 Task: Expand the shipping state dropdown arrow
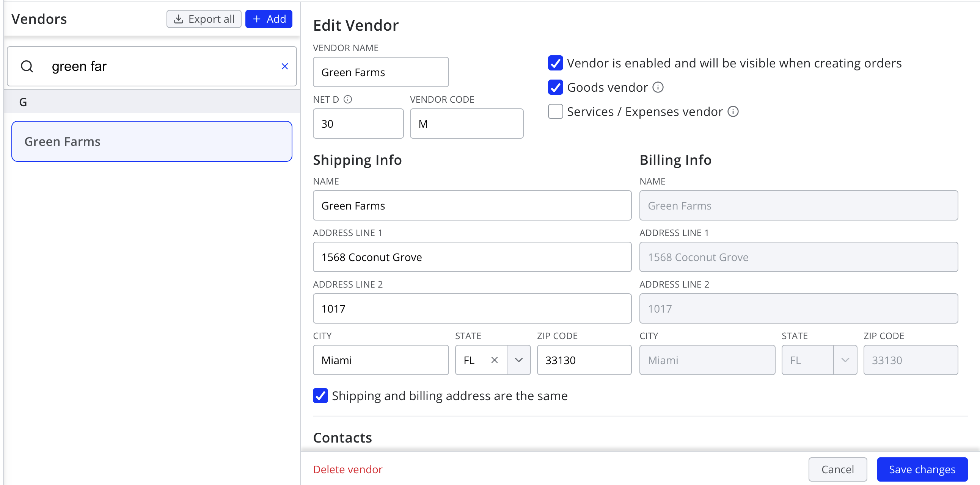(519, 360)
